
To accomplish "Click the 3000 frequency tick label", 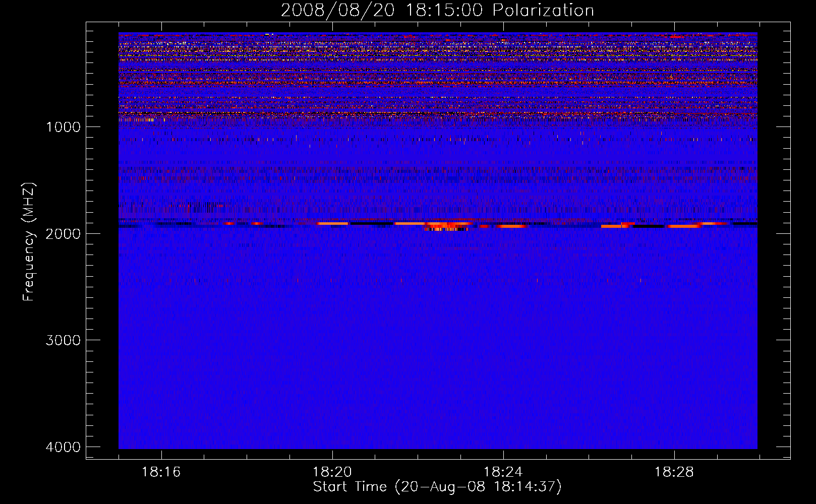I will pos(63,340).
